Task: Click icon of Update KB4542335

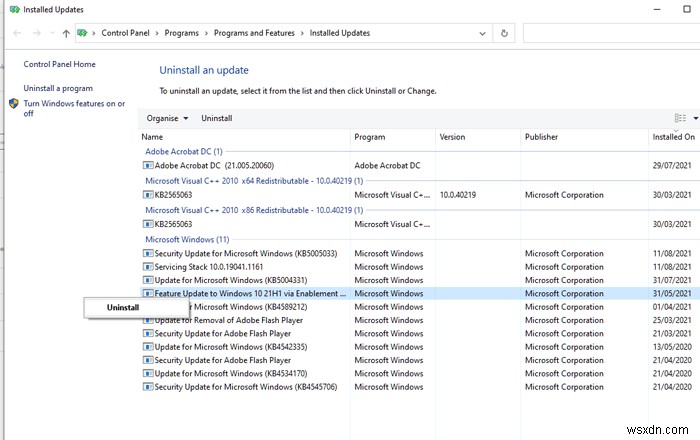Action: pos(148,347)
